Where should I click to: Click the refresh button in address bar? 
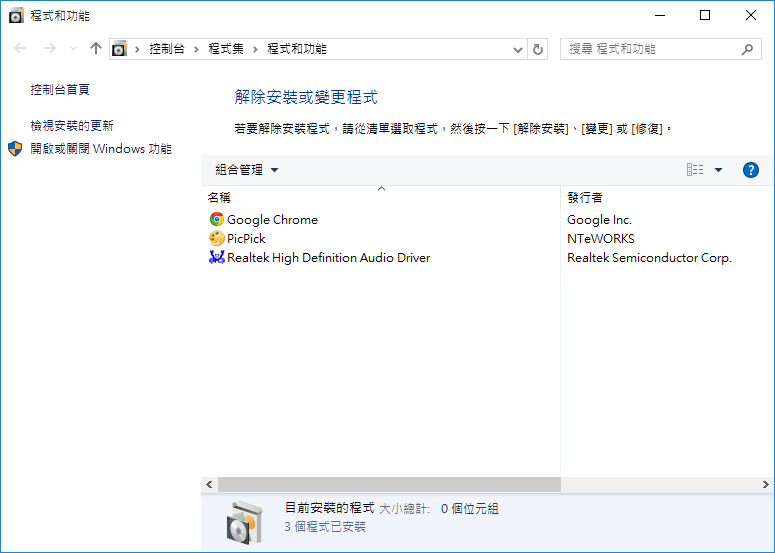(538, 49)
